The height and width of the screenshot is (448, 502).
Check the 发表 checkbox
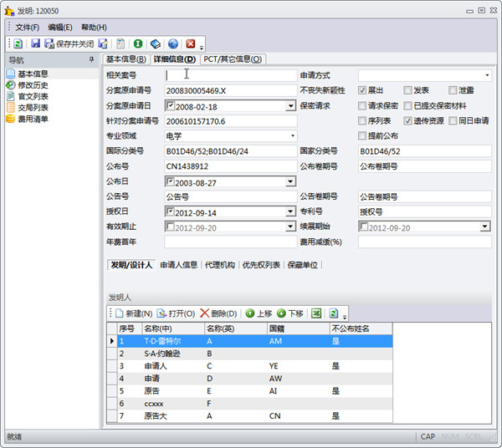407,90
